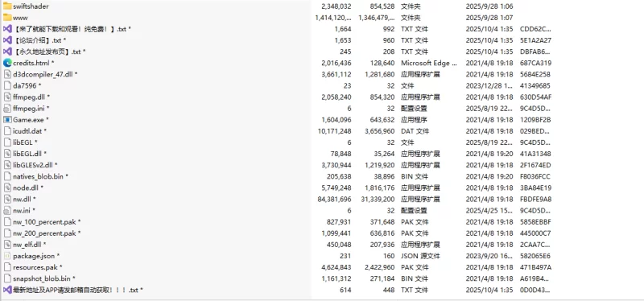Click the libGLESv2.dll file icon
This screenshot has width=644, height=301.
tap(7, 165)
